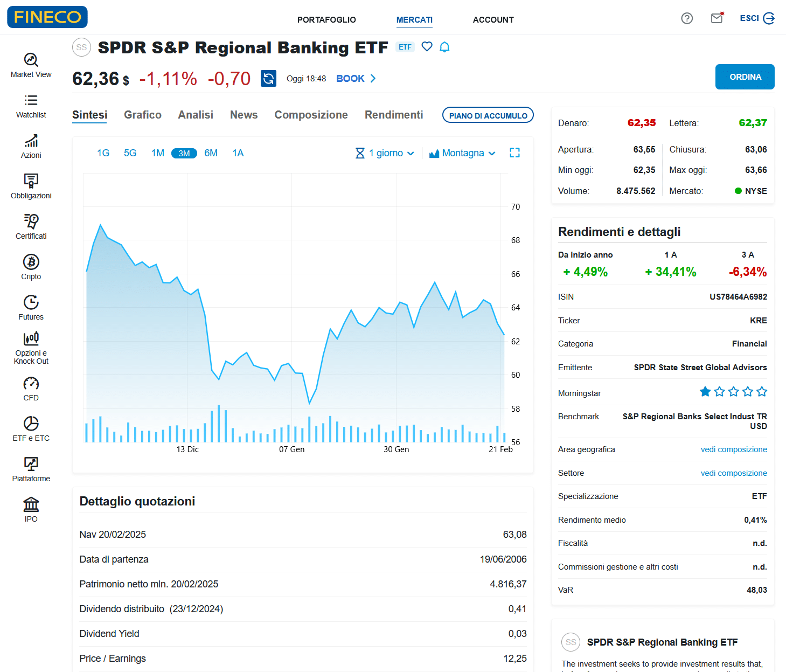The image size is (786, 672).
Task: Add ETF to favorites with heart icon
Action: click(x=427, y=47)
